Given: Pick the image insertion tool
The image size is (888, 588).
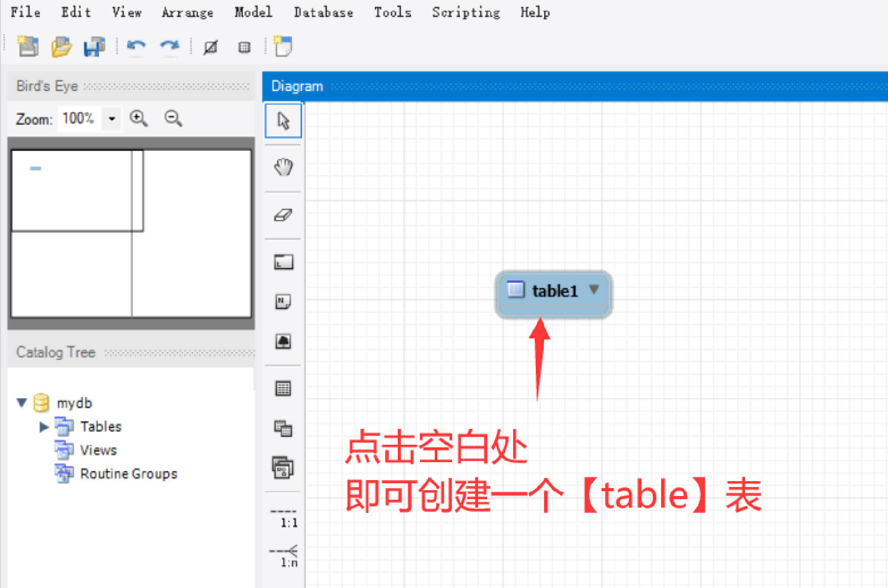Looking at the screenshot, I should tap(283, 342).
